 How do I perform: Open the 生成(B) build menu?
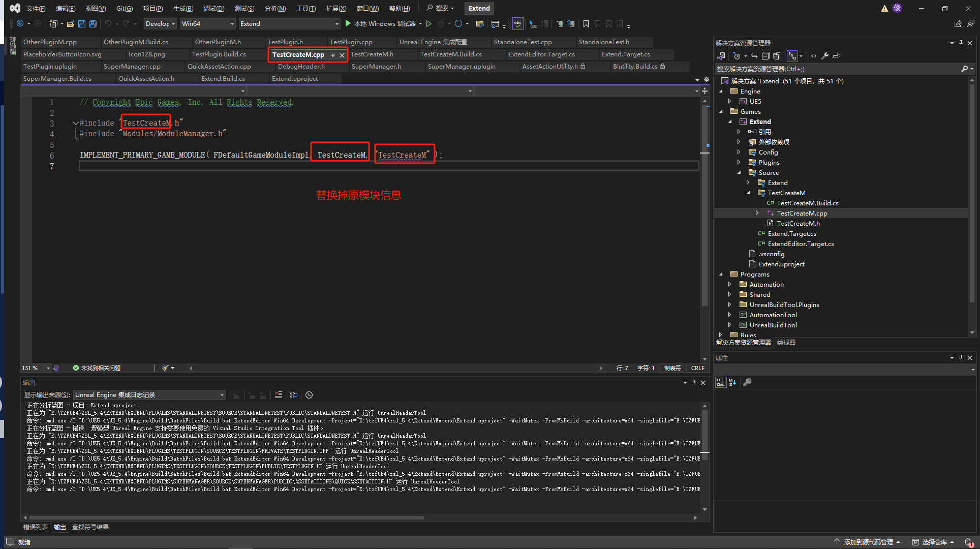183,9
